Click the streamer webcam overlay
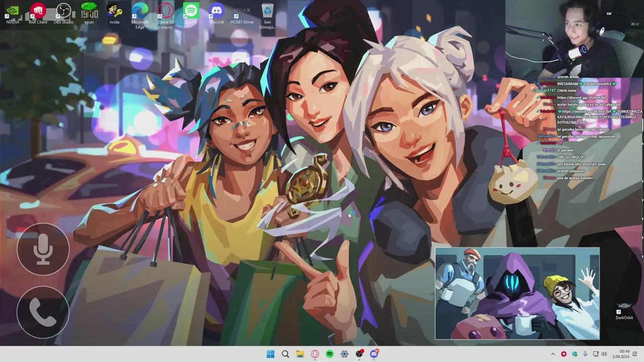The width and height of the screenshot is (644, 362). (575, 39)
